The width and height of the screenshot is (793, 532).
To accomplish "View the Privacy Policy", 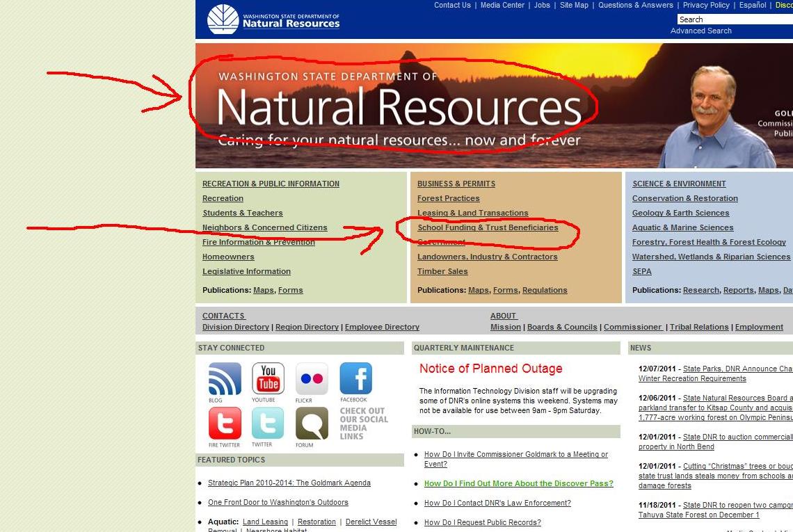I will [x=706, y=5].
